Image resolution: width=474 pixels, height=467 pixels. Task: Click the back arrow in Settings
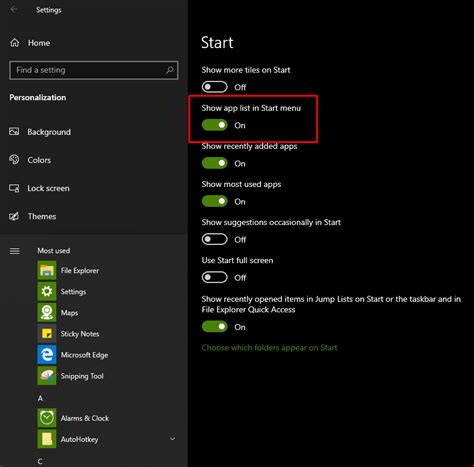[x=14, y=10]
